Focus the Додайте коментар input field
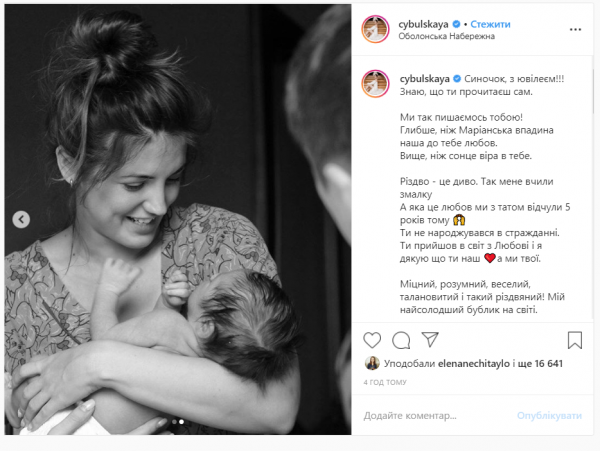600x451 pixels. pyautogui.click(x=436, y=415)
